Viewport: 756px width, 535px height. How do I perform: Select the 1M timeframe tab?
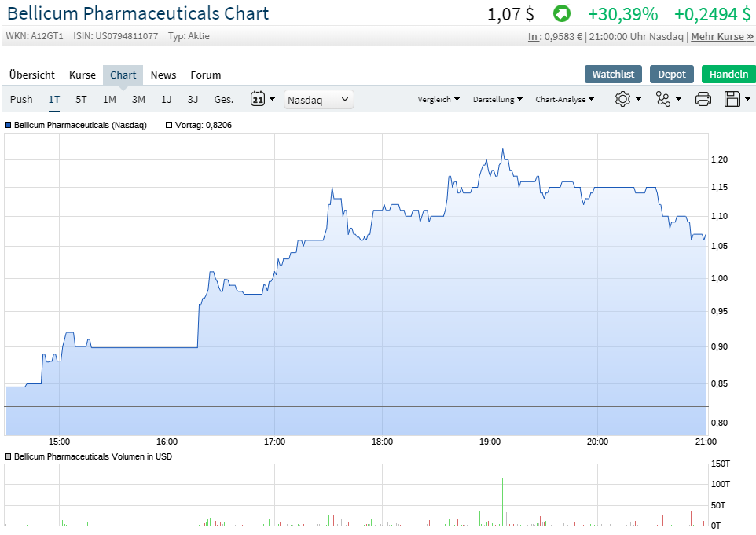click(x=109, y=99)
